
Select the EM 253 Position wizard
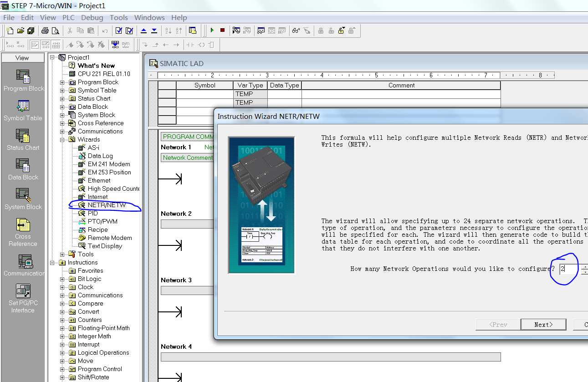pos(109,173)
